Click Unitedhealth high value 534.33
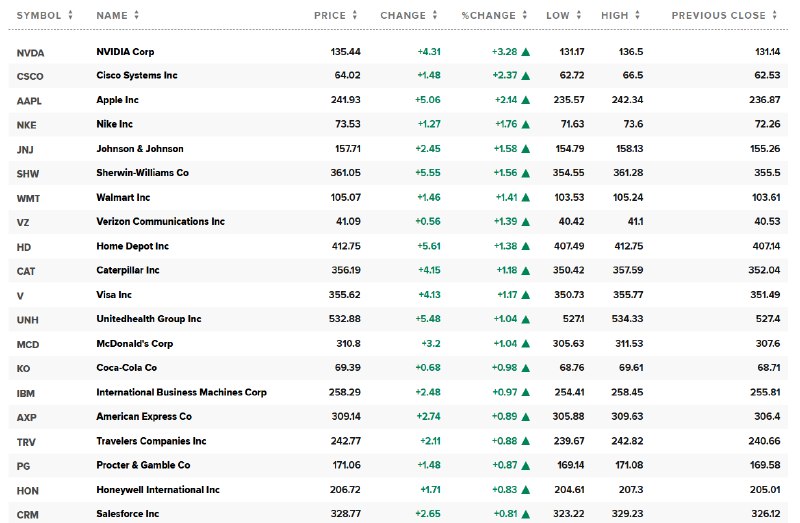Viewport: 800px width, 523px height. pyautogui.click(x=627, y=319)
